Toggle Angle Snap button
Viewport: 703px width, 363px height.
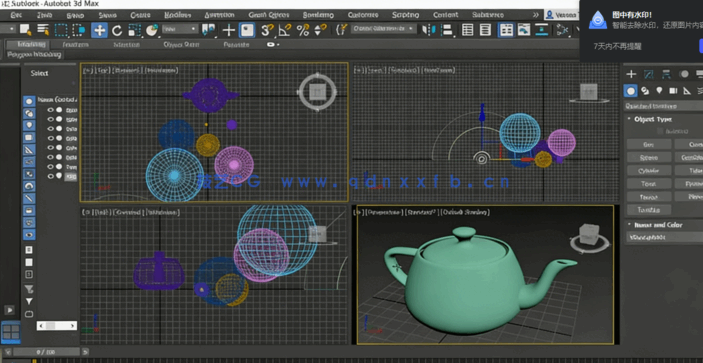pos(285,30)
